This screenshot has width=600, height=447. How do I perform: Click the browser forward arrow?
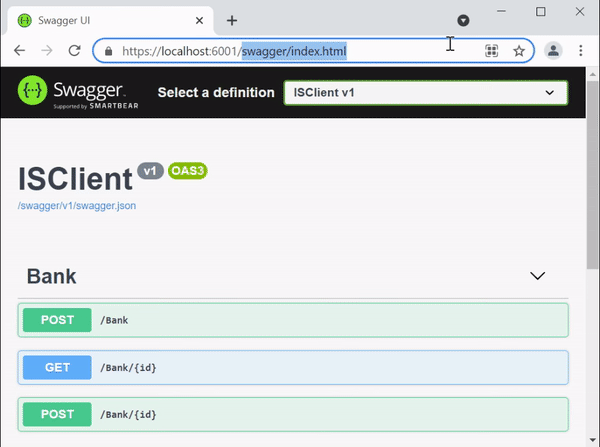click(47, 51)
